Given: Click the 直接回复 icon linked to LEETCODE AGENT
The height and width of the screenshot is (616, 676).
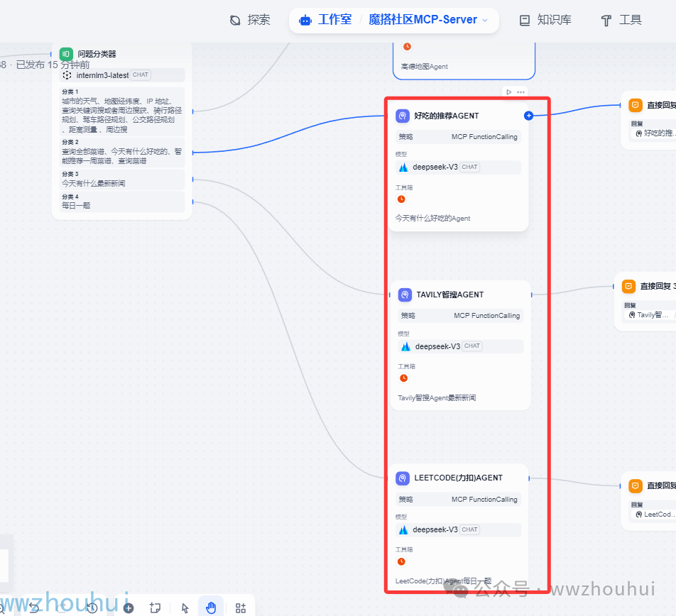Looking at the screenshot, I should pyautogui.click(x=636, y=486).
